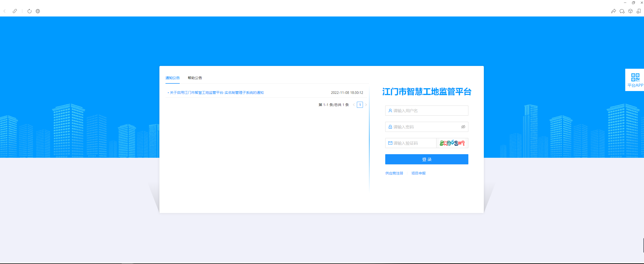This screenshot has height=264, width=644.
Task: Open the 供应商注册 link
Action: [x=394, y=173]
